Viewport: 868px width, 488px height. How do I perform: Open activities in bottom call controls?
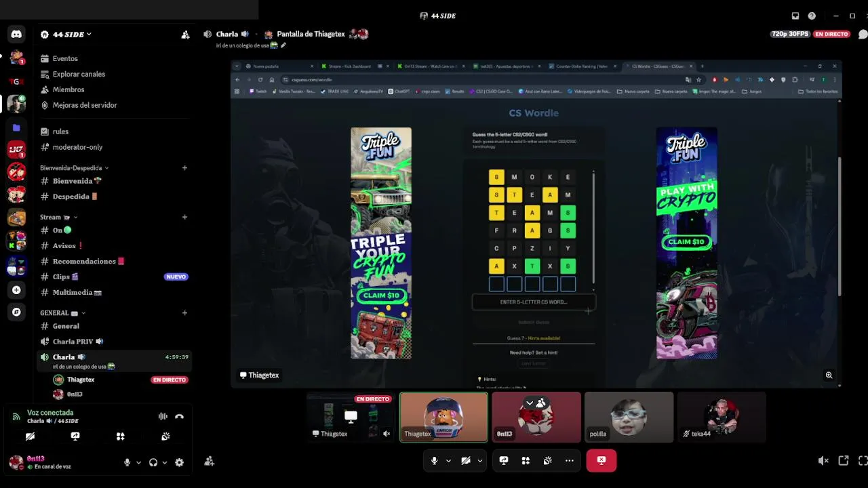(526, 461)
